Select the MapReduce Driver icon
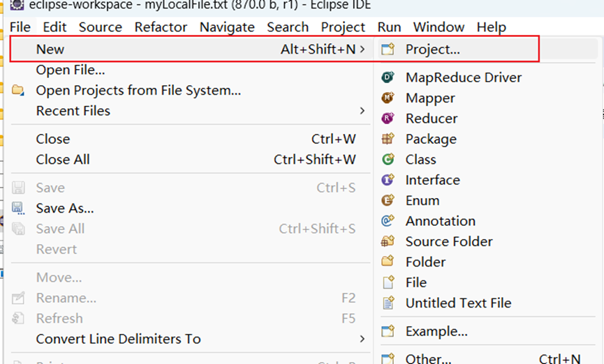604x364 pixels. pyautogui.click(x=388, y=77)
